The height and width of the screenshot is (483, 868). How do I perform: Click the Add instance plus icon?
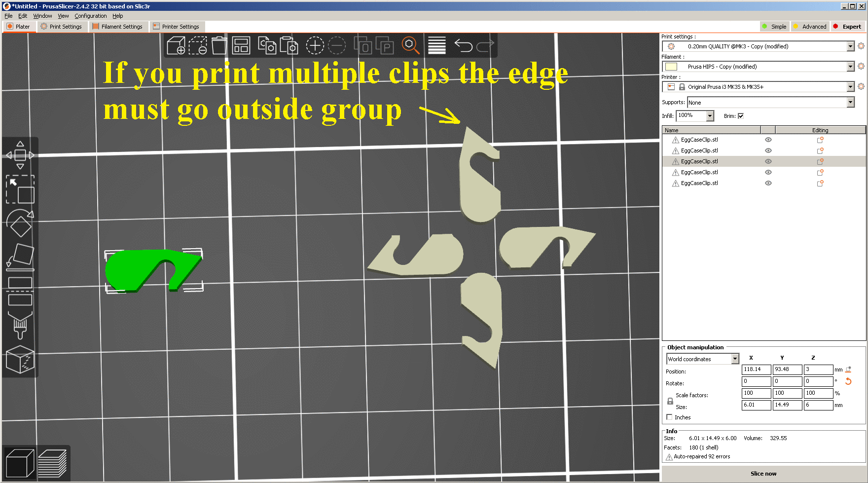pyautogui.click(x=315, y=45)
